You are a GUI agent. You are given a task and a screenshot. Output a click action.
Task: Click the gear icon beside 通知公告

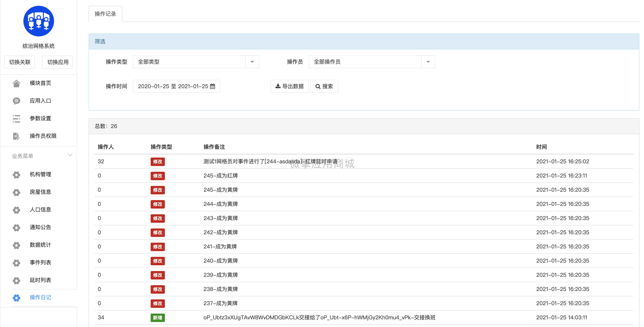(x=16, y=228)
